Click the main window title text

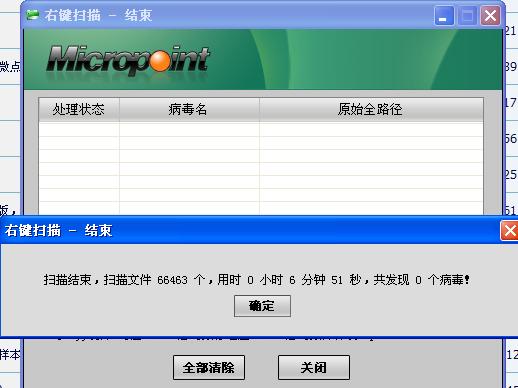click(98, 15)
